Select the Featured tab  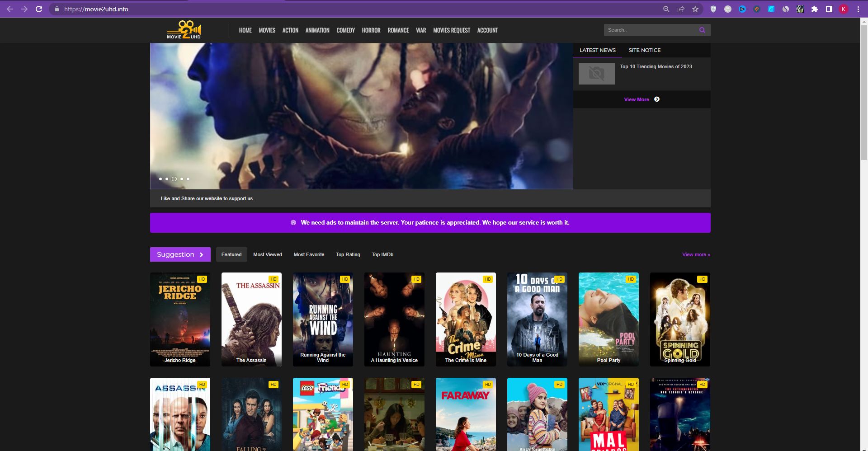coord(231,254)
